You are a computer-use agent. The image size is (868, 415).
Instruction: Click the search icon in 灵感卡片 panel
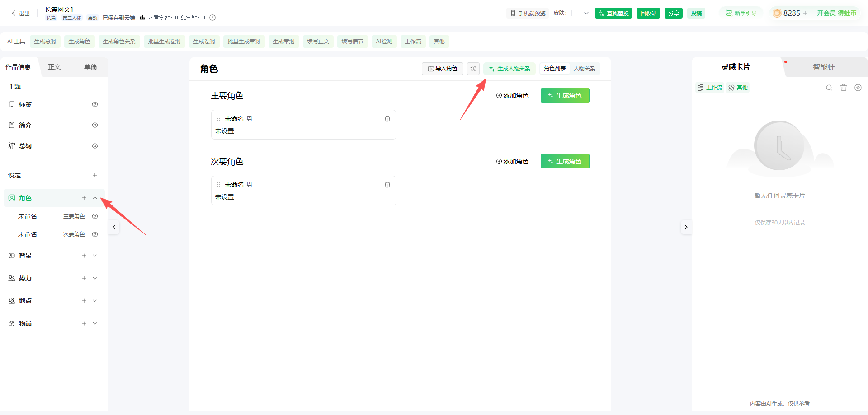pos(829,88)
